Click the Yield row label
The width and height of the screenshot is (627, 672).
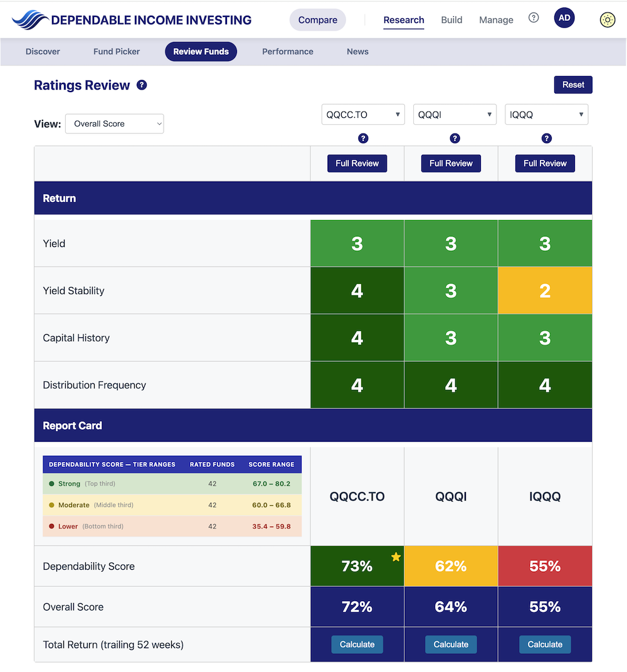54,243
